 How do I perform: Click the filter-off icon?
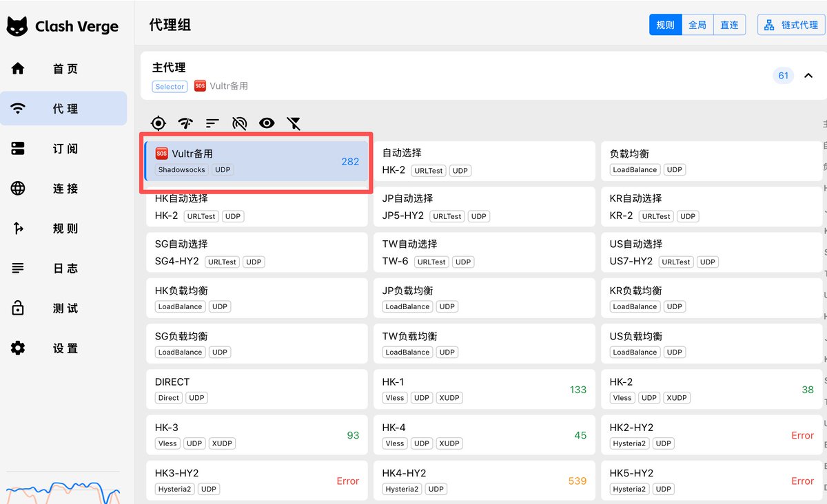coord(294,123)
